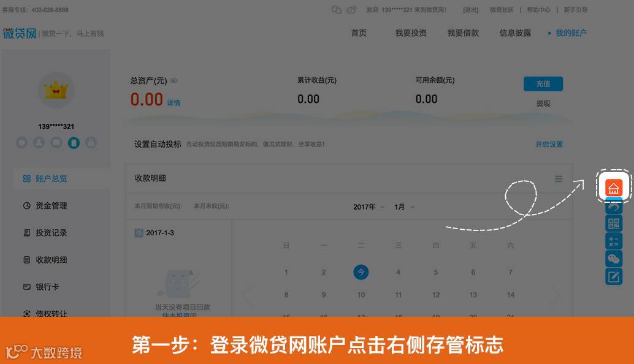This screenshot has height=364, width=634.
Task: Click the lock badge under username
Action: coord(91,143)
